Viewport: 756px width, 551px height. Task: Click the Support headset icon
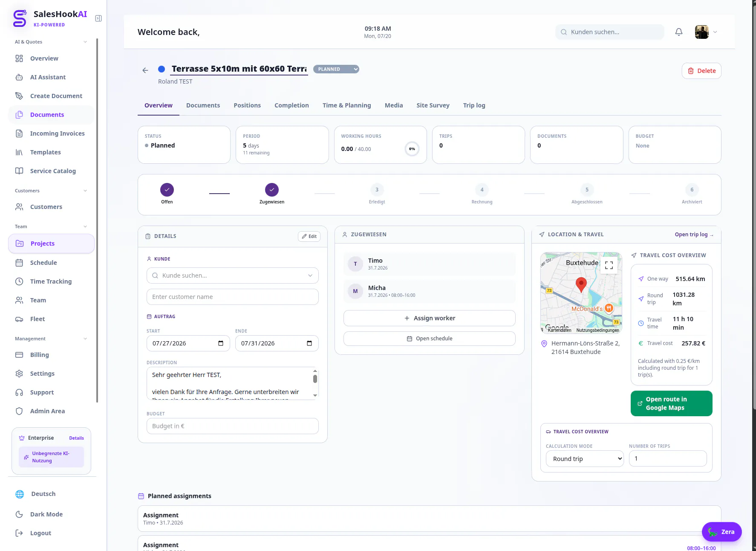[x=19, y=392]
